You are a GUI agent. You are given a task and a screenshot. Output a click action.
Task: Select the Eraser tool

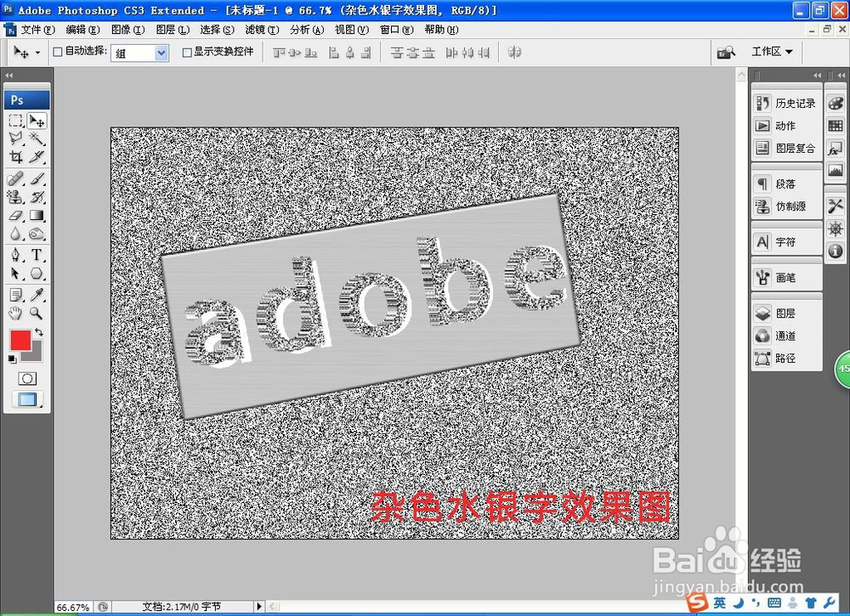15,216
